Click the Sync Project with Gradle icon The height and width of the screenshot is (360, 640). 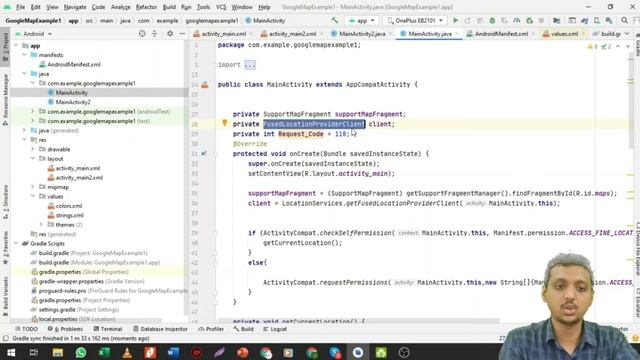(x=584, y=20)
